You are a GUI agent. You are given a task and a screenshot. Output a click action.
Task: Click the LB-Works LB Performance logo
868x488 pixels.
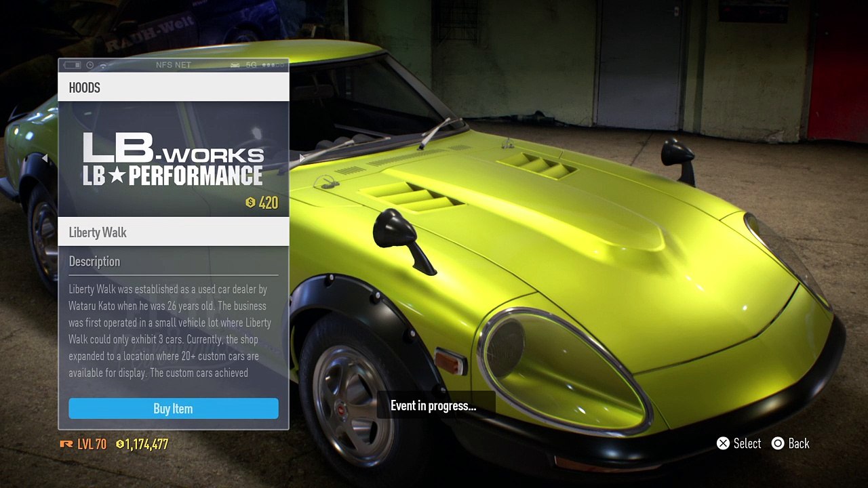pos(173,159)
